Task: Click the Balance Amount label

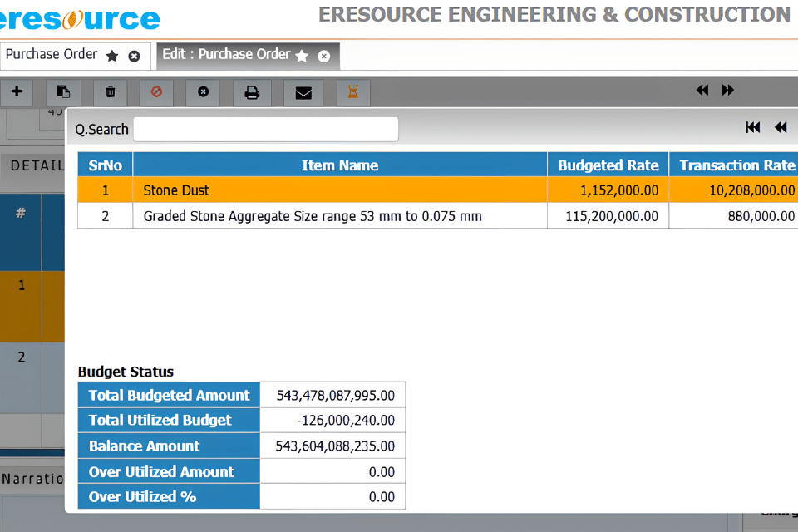Action: [169, 446]
